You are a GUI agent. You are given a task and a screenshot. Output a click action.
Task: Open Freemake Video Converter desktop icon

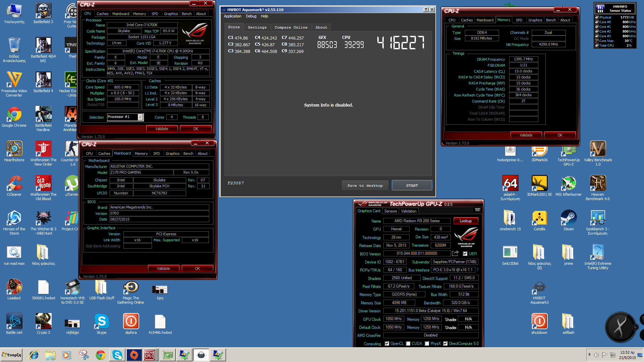point(14,84)
